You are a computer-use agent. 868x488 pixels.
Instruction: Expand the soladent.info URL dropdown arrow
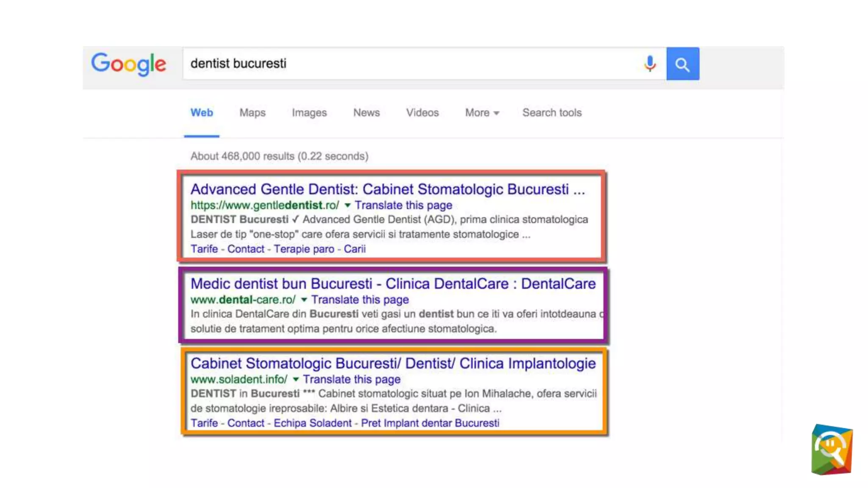point(296,380)
